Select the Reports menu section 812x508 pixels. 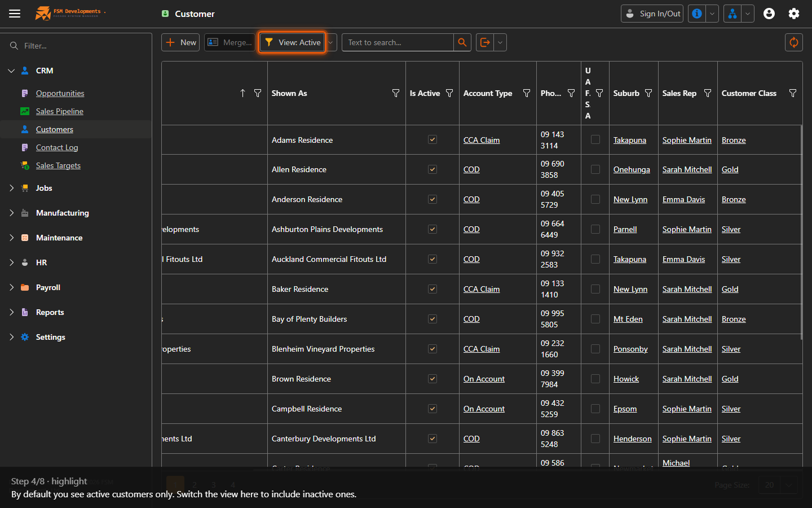[50, 312]
